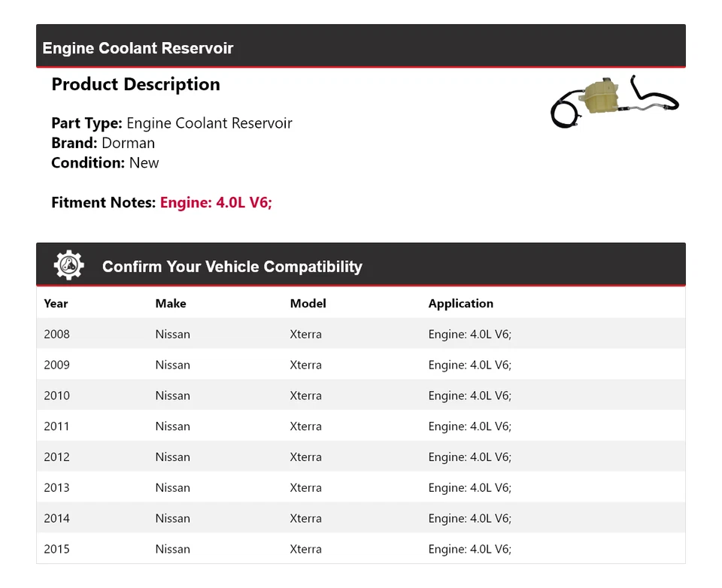This screenshot has height=588, width=722.
Task: Click the gear icon beside Confirm Your Vehicle Compatibility
Action: point(68,265)
